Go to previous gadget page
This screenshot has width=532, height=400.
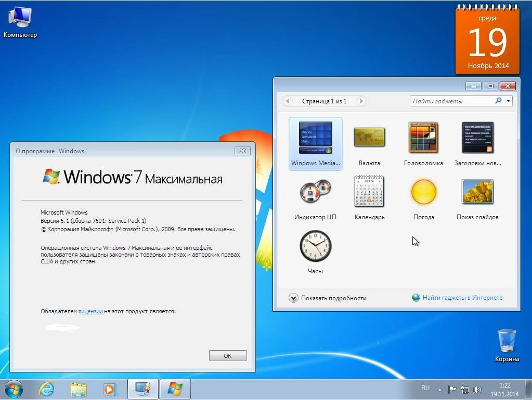[x=288, y=101]
